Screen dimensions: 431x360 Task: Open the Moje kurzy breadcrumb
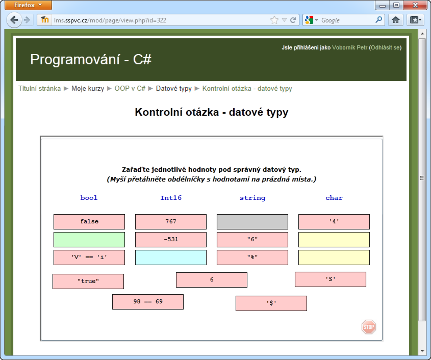[x=88, y=89]
